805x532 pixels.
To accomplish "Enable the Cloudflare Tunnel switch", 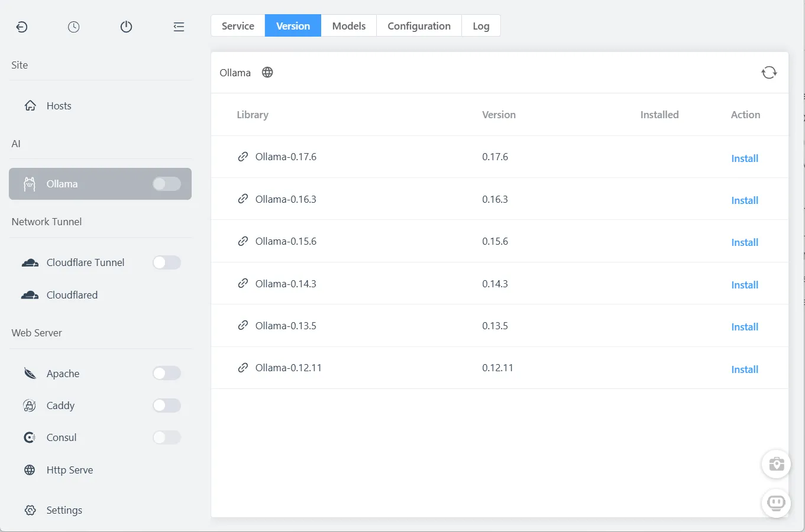I will (x=166, y=262).
